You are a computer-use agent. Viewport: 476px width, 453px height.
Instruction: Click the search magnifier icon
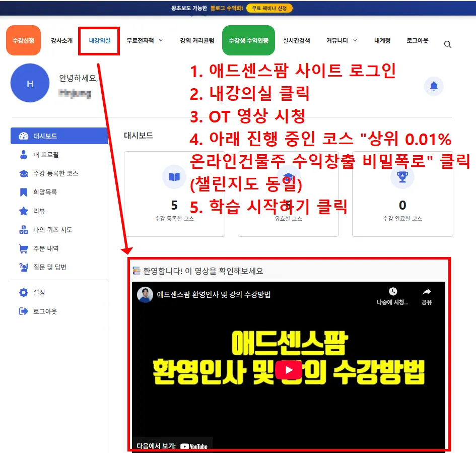(x=447, y=44)
